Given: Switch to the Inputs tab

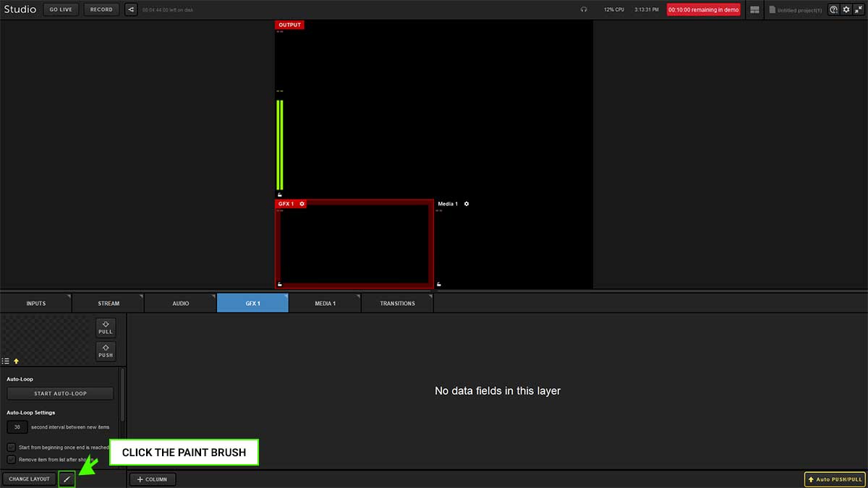Looking at the screenshot, I should coord(36,304).
